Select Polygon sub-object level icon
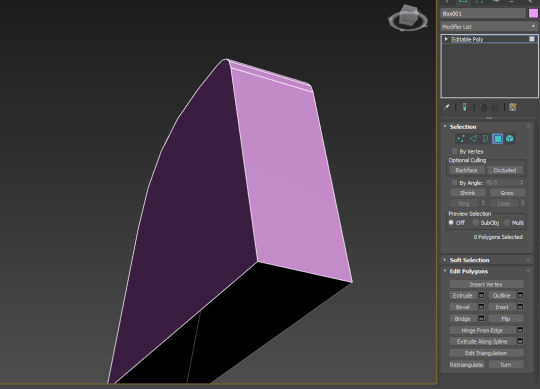The height and width of the screenshot is (389, 540). point(498,139)
